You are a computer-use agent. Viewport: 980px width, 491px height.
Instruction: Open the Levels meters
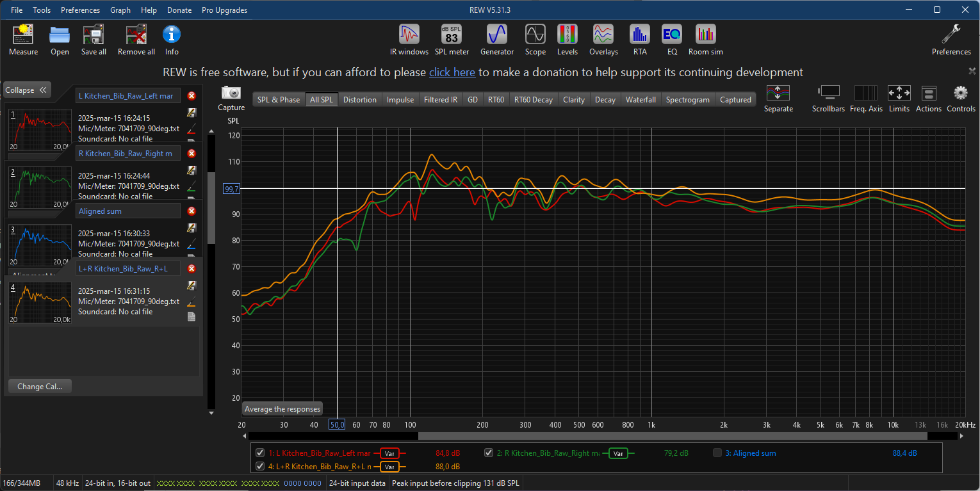pos(568,40)
